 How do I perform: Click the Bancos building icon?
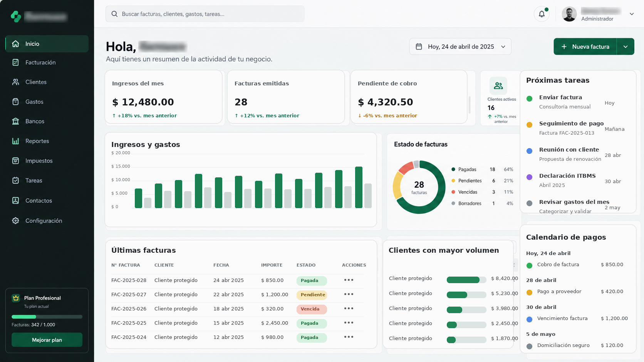pos(15,121)
